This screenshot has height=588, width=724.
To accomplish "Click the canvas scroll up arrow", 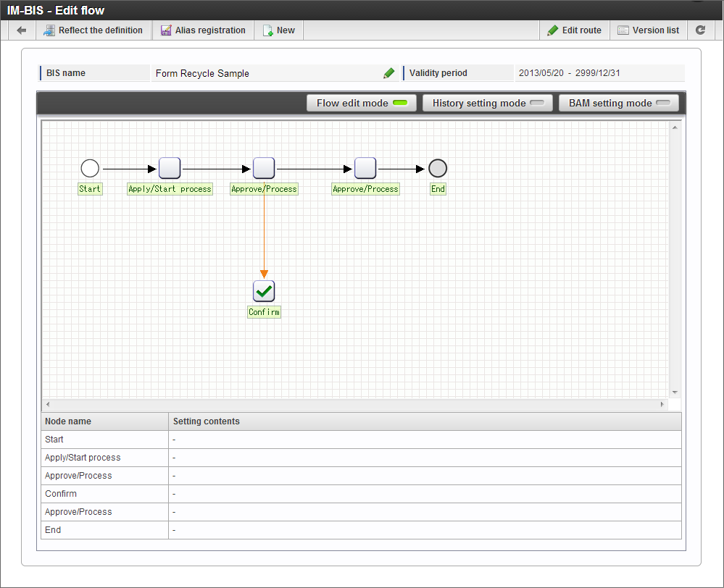I will point(675,127).
